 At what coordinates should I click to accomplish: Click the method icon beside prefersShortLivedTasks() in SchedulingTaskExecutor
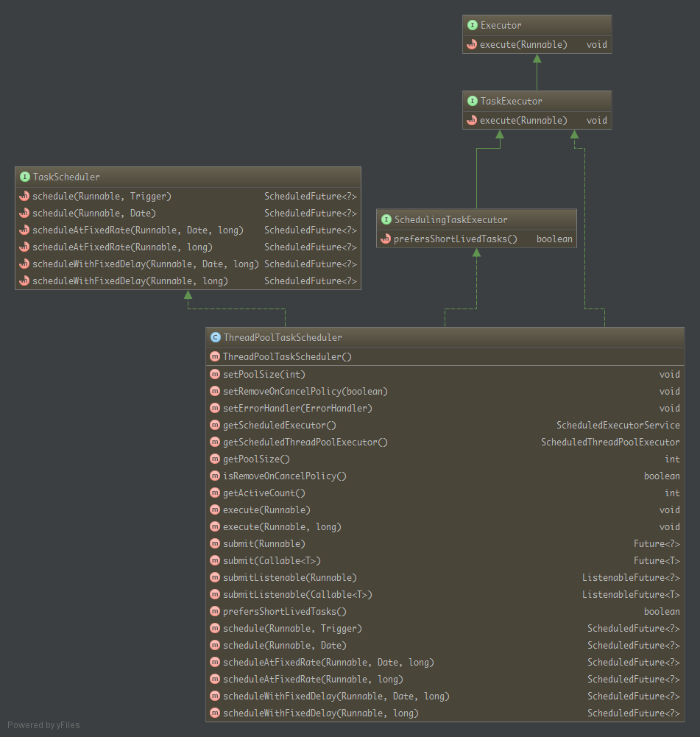386,239
